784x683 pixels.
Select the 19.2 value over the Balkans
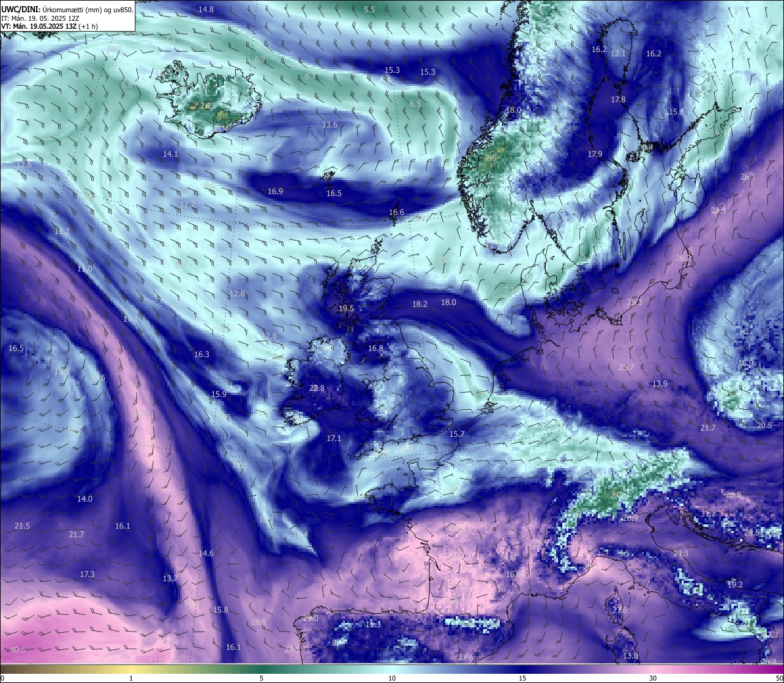pyautogui.click(x=735, y=585)
